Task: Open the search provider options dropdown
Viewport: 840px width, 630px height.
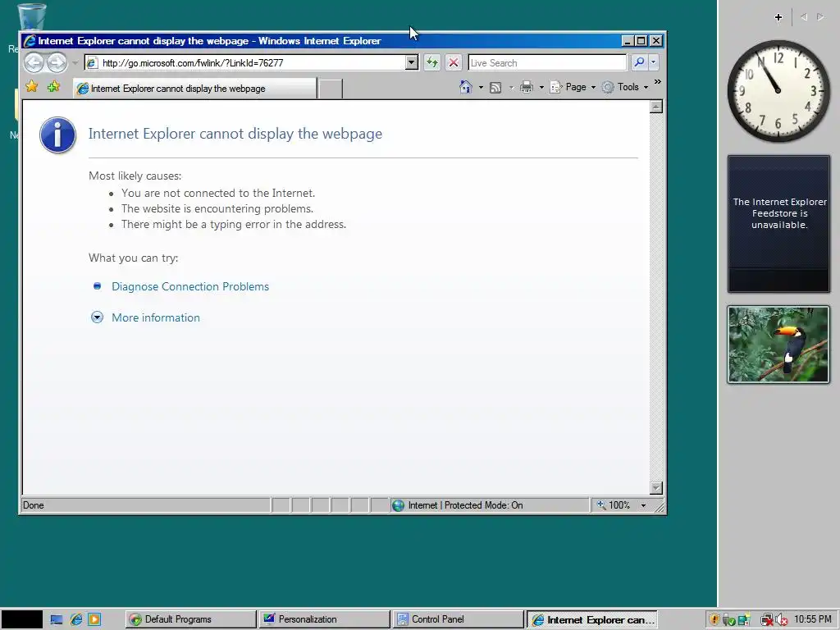Action: tap(653, 62)
